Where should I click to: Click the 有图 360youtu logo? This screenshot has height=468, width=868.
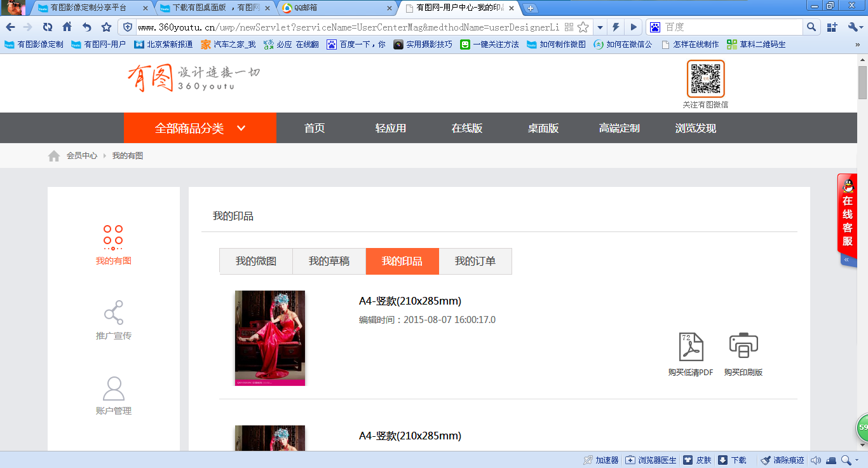point(194,78)
